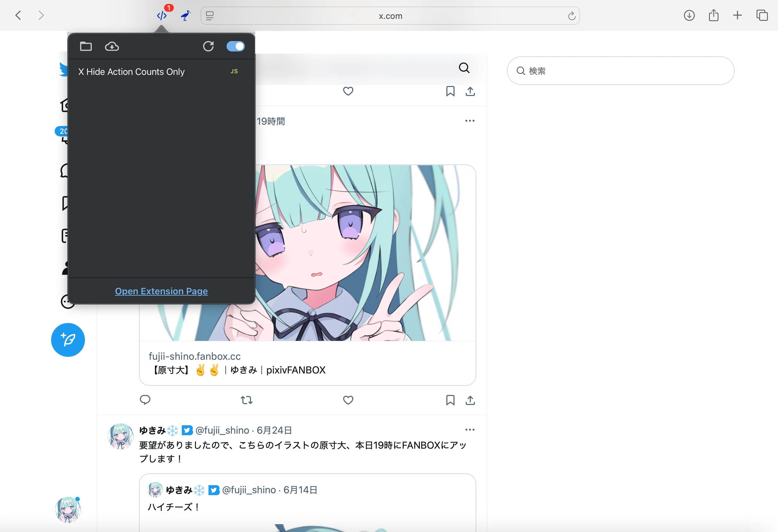Open the 19時間 timestamp
778x532 pixels.
click(271, 121)
